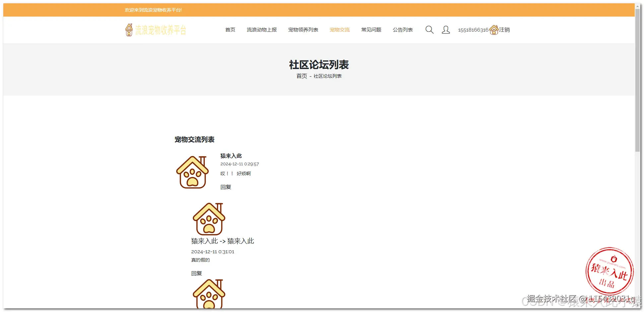644x312 pixels.
Task: Open the 公告列表 page
Action: [403, 30]
